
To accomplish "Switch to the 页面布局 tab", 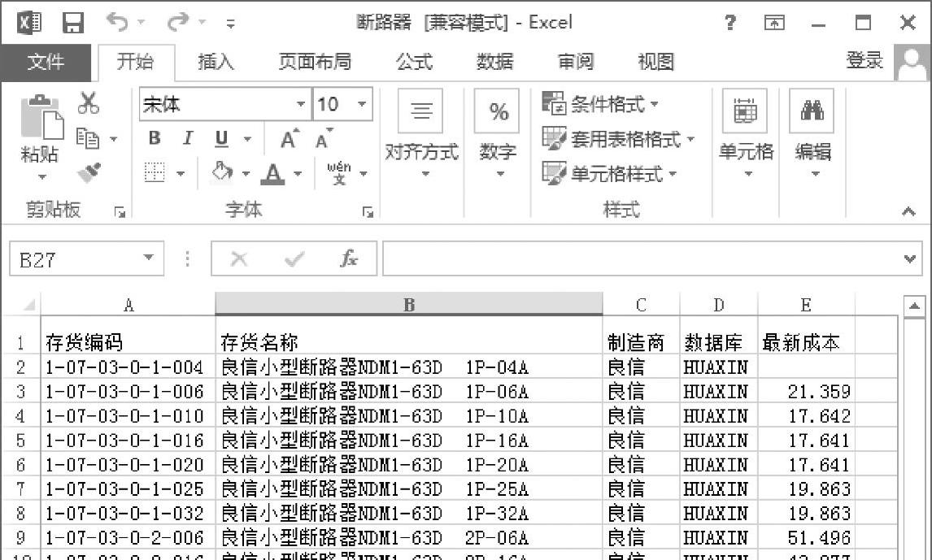I will (x=315, y=62).
